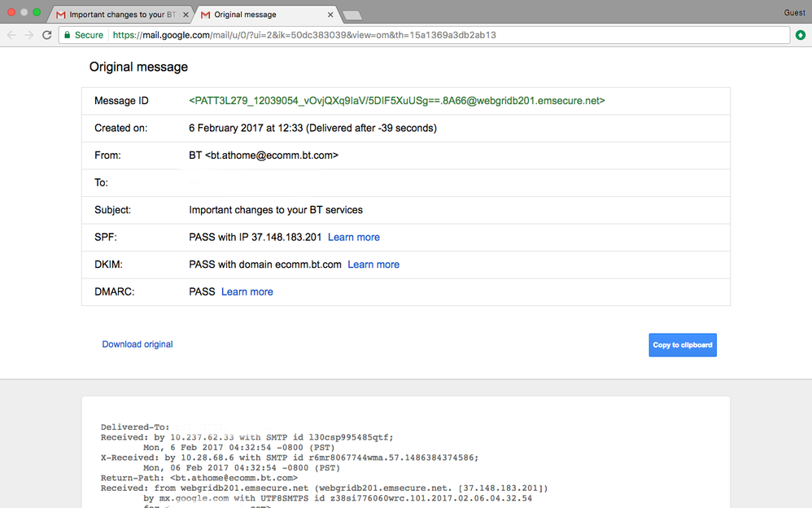Open a new tab with blank tab button
This screenshot has height=508, width=812.
(x=352, y=15)
